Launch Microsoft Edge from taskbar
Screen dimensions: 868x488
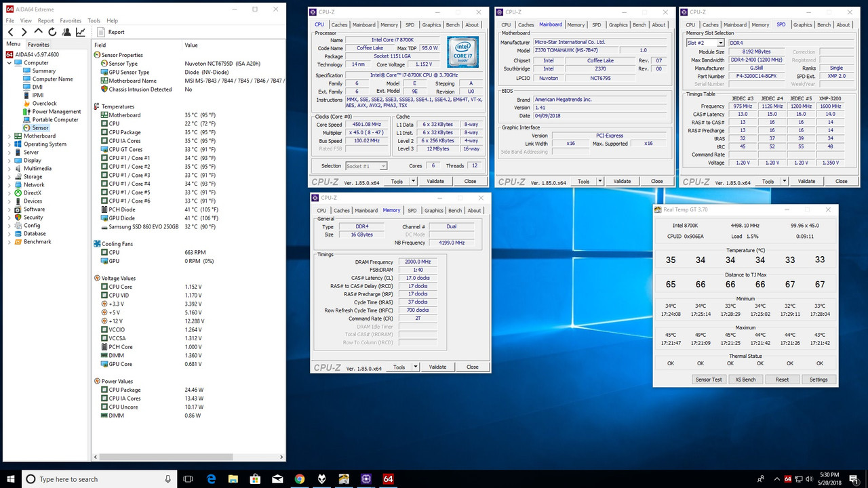click(x=211, y=479)
